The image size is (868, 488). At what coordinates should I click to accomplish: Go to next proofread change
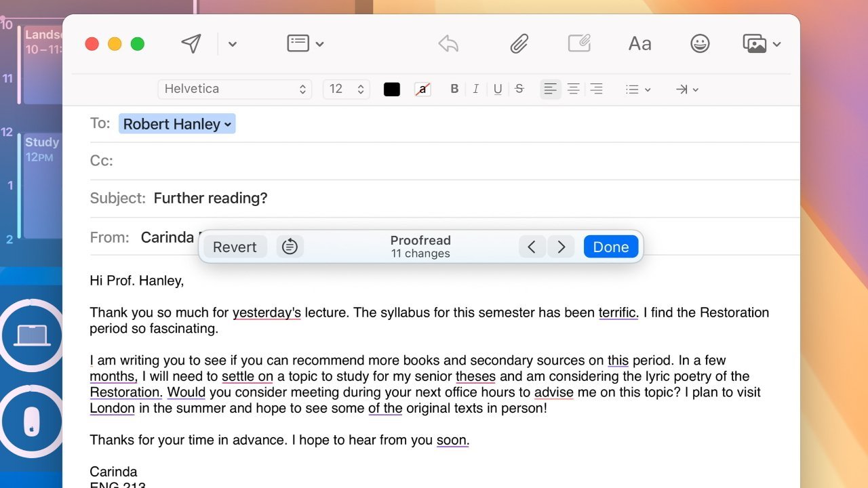561,247
